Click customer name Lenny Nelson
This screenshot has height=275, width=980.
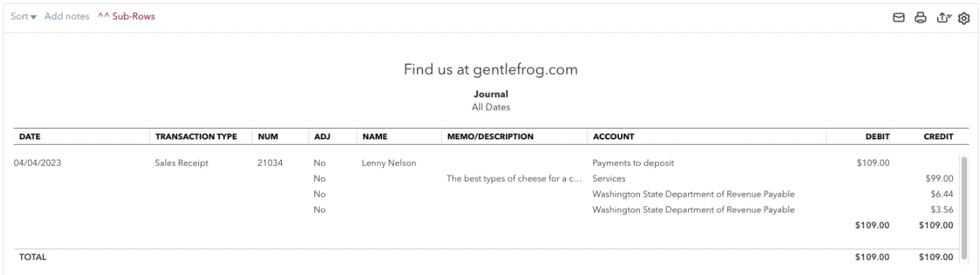[389, 163]
